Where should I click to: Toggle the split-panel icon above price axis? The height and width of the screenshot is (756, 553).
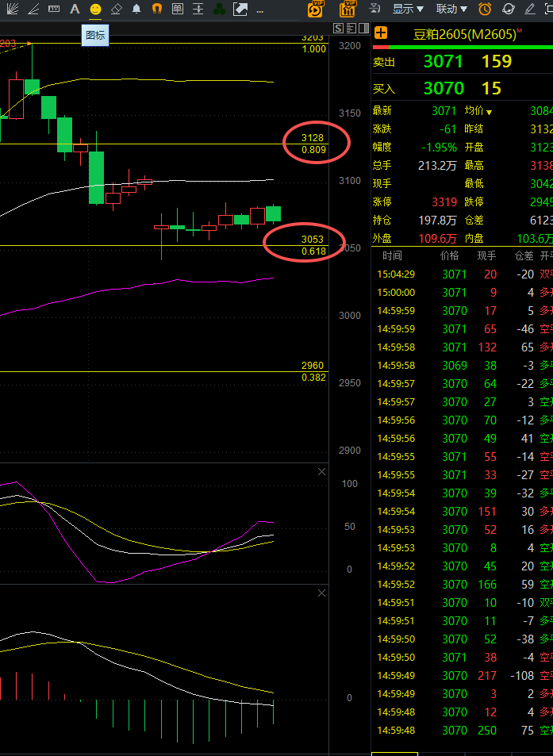[x=363, y=28]
